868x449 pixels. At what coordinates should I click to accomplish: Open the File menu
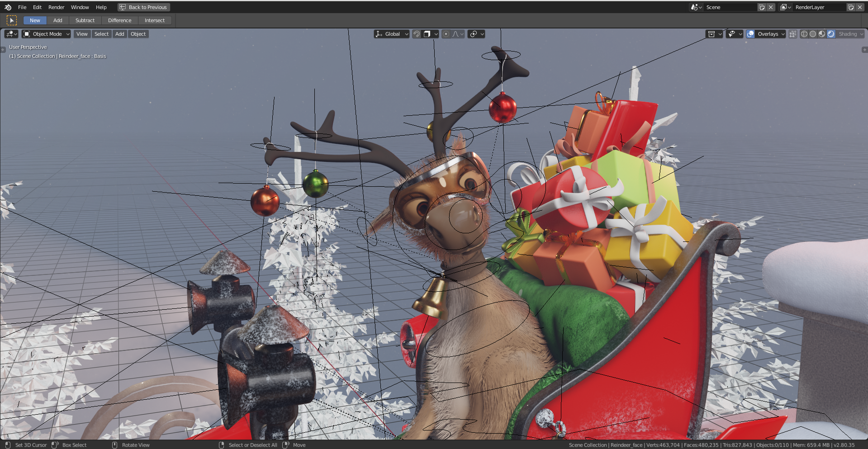[22, 7]
